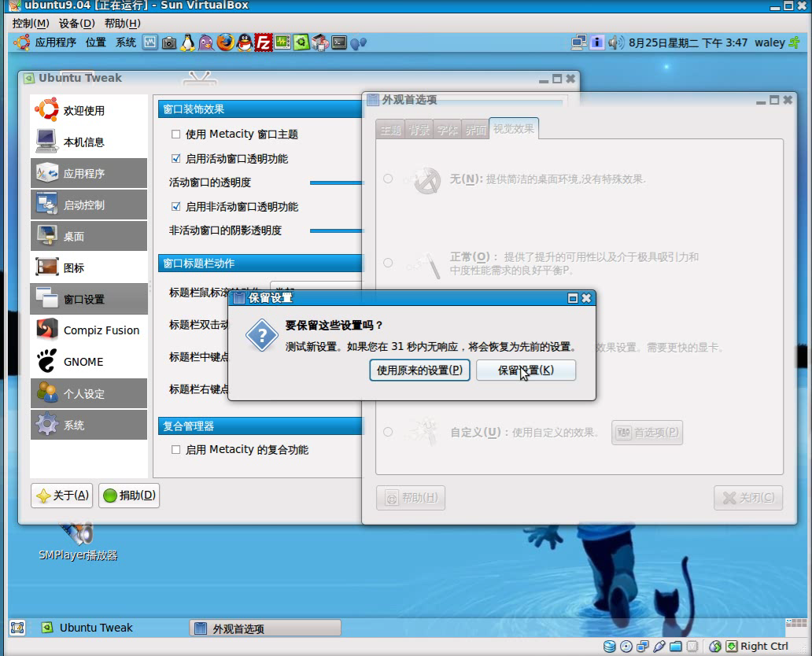Screen dimensions: 812x656
Task: Click the VirtualBox optical disc status icon
Action: [626, 646]
